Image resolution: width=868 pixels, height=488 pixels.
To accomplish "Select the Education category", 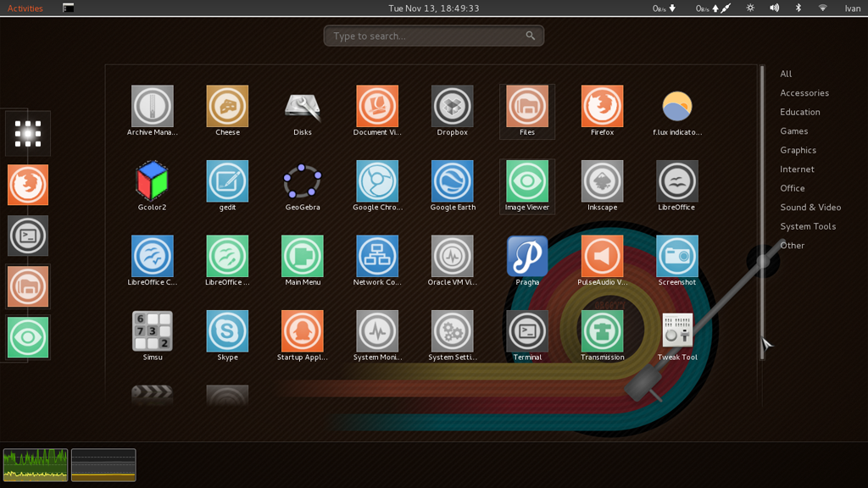I will pyautogui.click(x=800, y=112).
